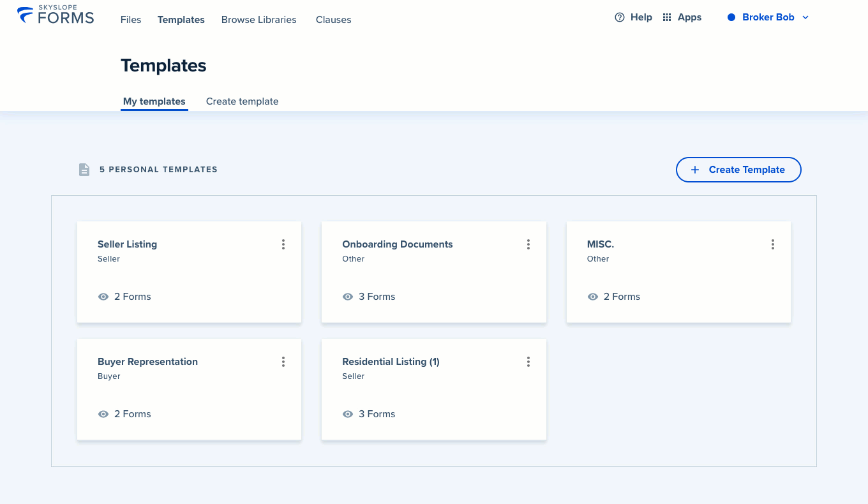Click '3 Forms' on Residential Listing (1) card
The height and width of the screenshot is (504, 868).
[377, 414]
